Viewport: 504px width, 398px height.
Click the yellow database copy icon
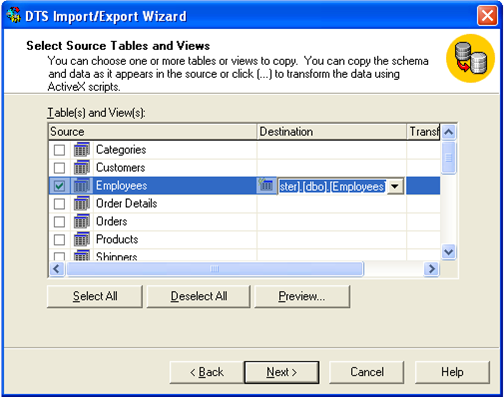[470, 58]
